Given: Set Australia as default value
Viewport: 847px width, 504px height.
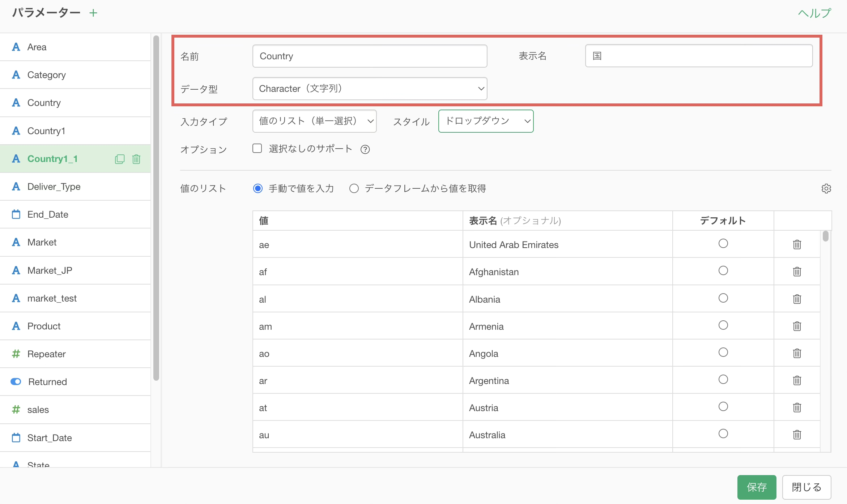Looking at the screenshot, I should click(x=723, y=434).
